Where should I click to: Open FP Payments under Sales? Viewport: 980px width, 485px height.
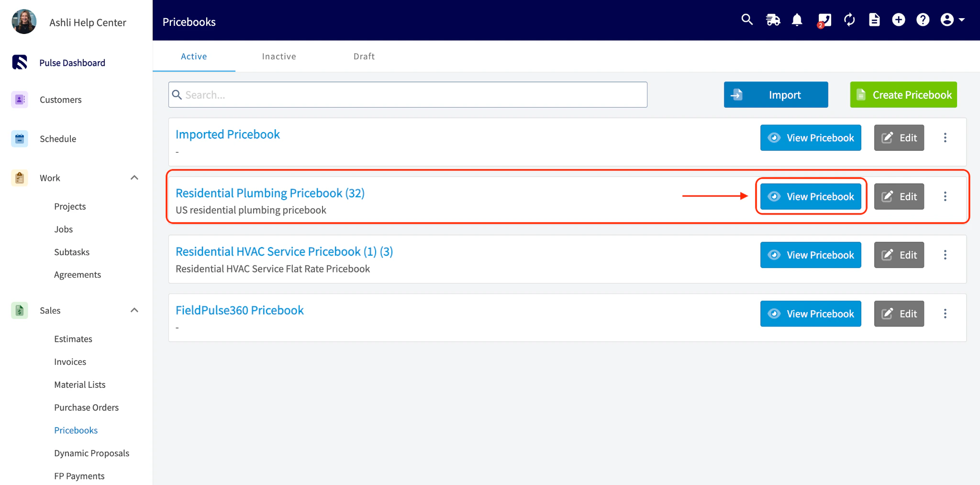[x=79, y=476]
